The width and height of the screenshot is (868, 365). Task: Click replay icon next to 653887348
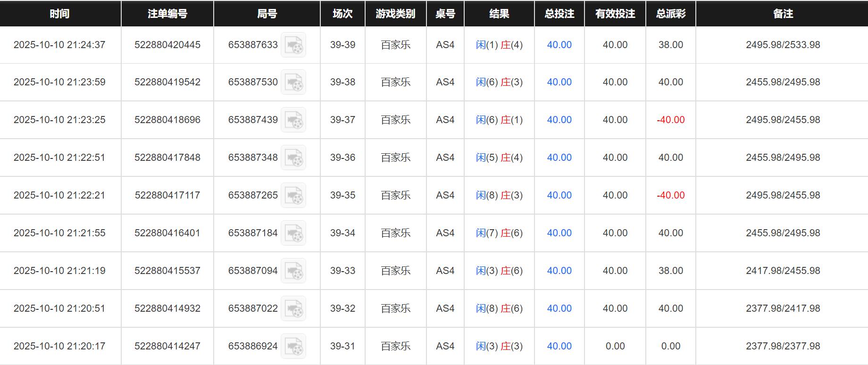tap(293, 158)
